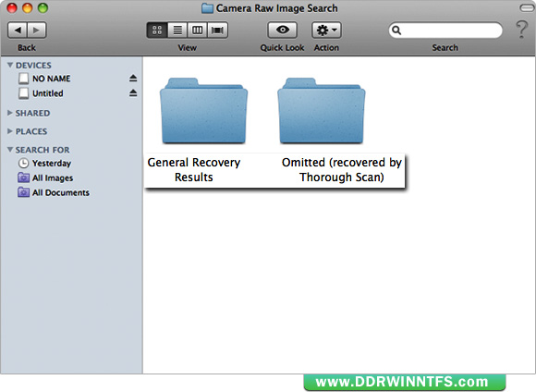536x392 pixels.
Task: Select the Omitted (recovered by Thorough Scan) folder icon
Action: (x=322, y=111)
